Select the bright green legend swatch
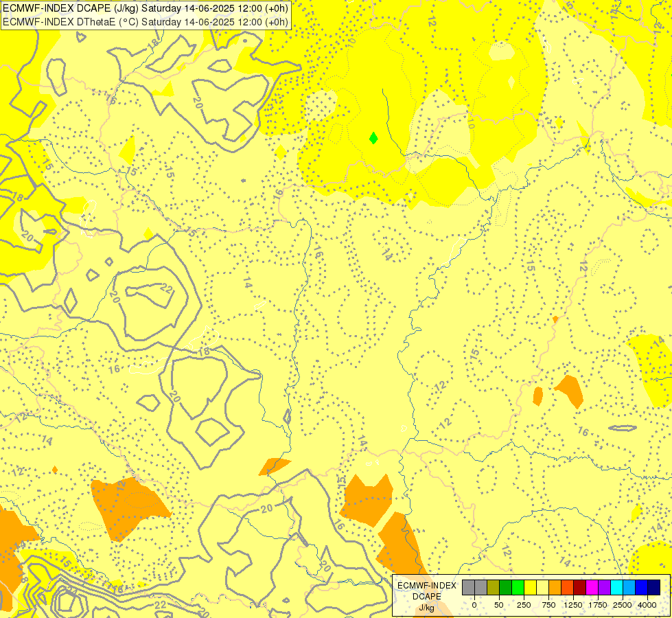The height and width of the screenshot is (618, 672). (x=518, y=588)
